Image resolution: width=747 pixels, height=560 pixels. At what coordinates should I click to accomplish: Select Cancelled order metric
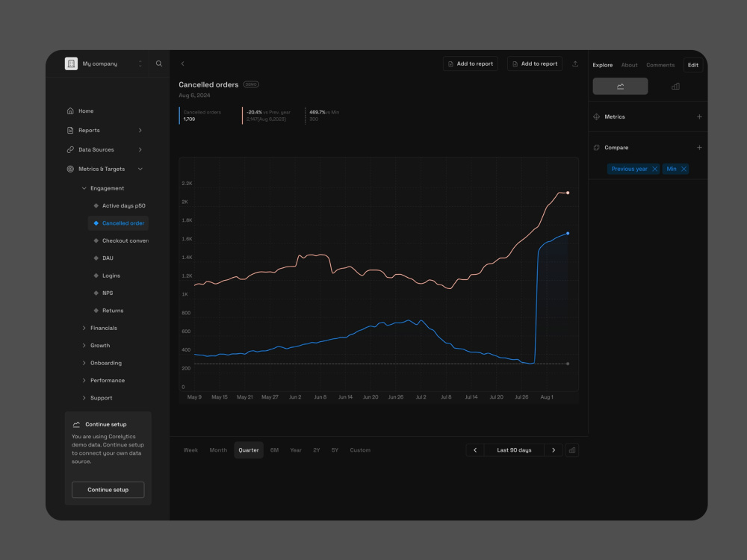118,223
